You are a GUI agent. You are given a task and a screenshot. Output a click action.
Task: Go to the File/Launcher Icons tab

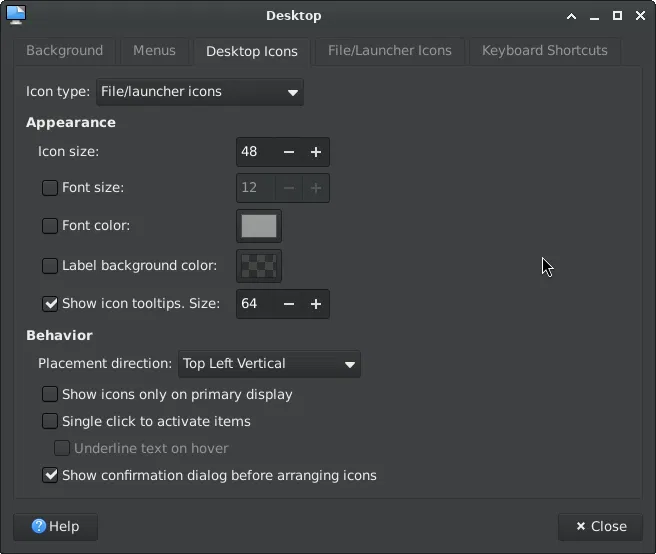pyautogui.click(x=389, y=50)
